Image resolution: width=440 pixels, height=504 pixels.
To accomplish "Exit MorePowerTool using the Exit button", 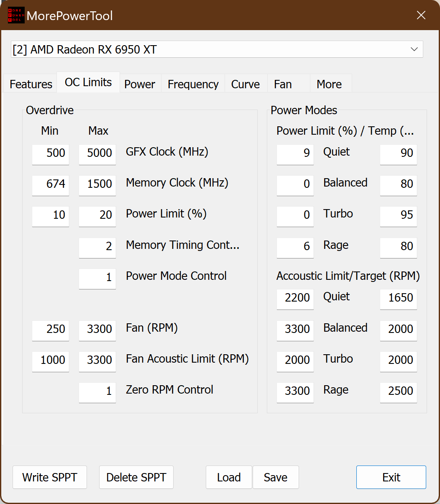I will click(x=391, y=477).
